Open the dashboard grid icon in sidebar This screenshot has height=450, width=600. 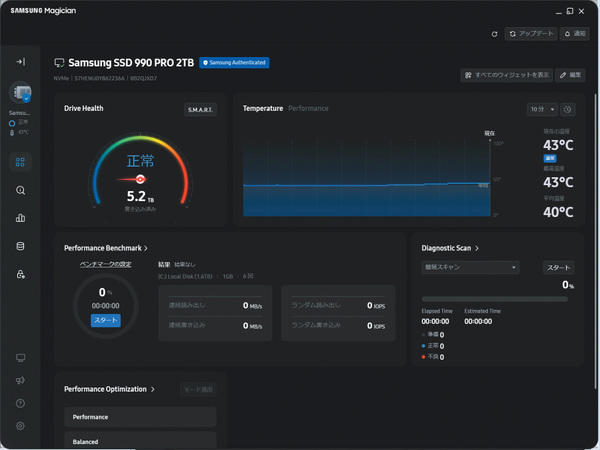(20, 162)
